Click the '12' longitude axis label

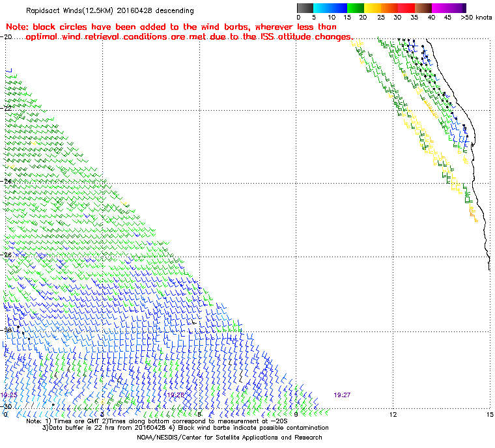point(393,414)
